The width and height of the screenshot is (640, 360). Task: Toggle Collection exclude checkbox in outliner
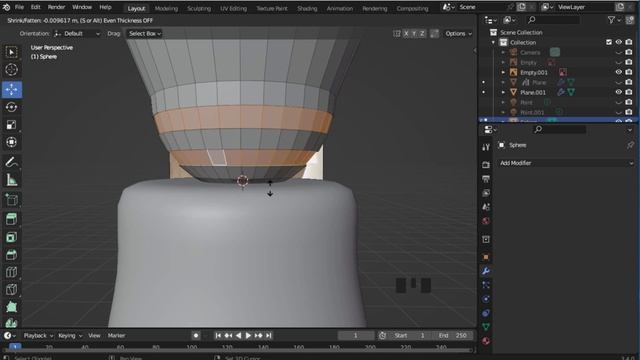(609, 42)
